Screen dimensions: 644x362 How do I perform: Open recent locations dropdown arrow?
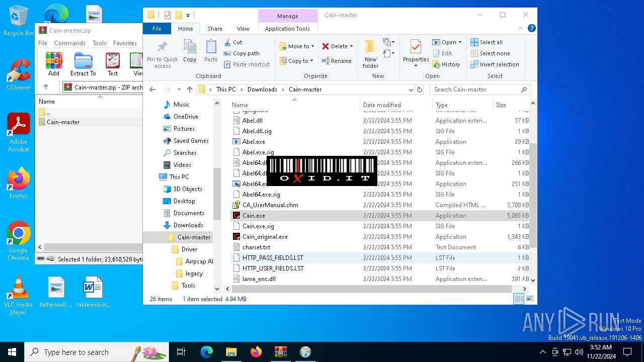click(x=179, y=89)
